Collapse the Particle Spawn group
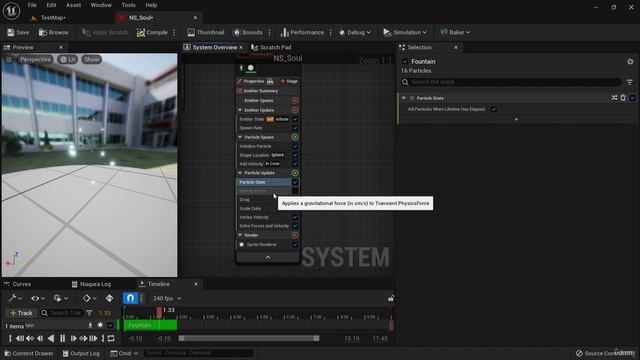The width and height of the screenshot is (640, 360). tap(240, 137)
